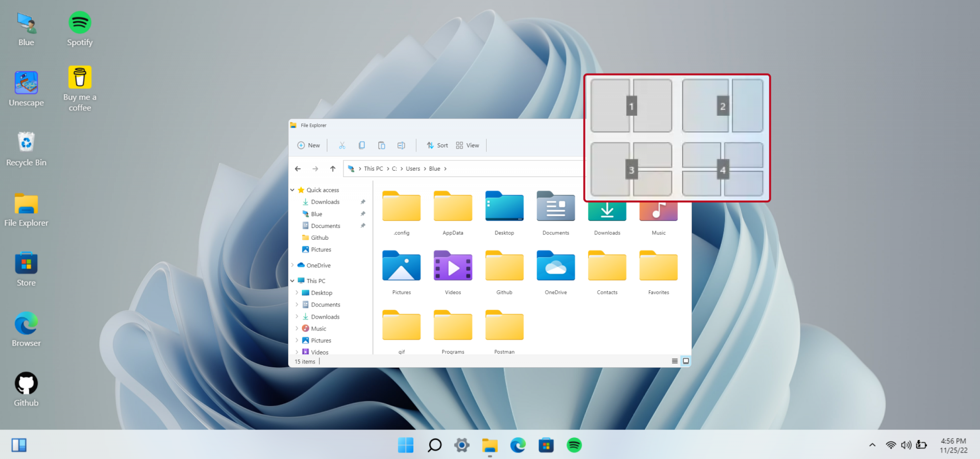The height and width of the screenshot is (459, 980).
Task: Open the Unescape desktop icon
Action: point(26,89)
